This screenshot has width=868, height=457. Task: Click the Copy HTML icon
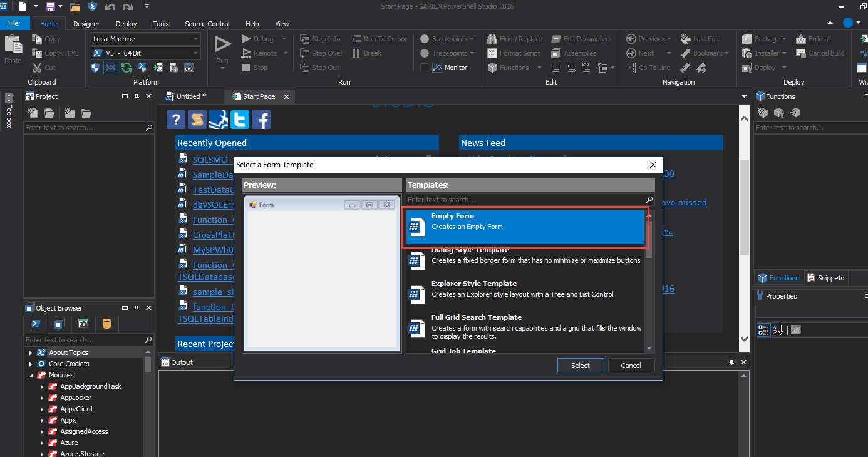pos(36,53)
